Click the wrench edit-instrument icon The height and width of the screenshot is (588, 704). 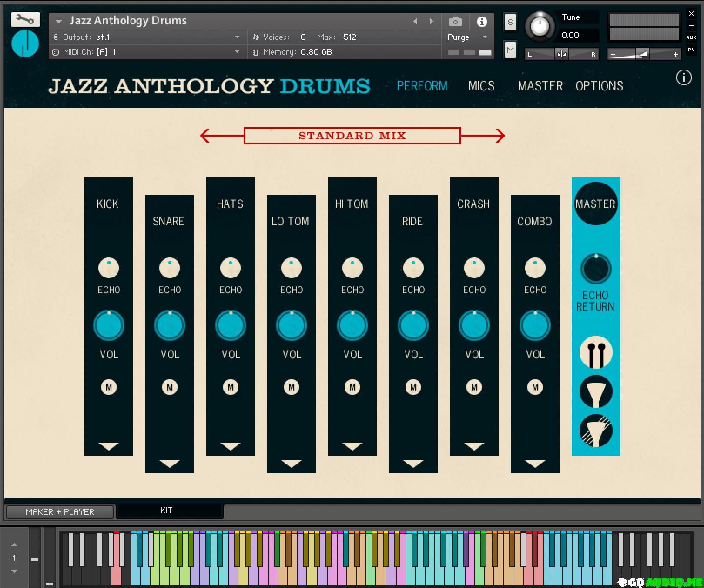coord(26,20)
